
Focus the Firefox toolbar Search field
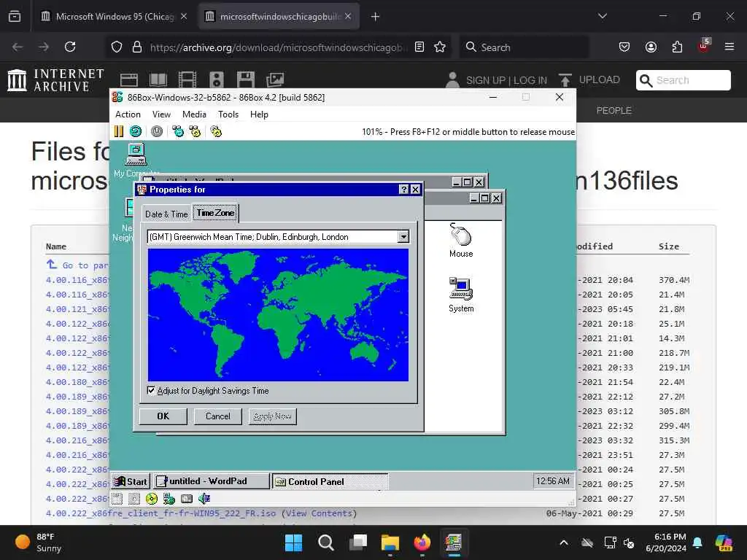tap(524, 47)
